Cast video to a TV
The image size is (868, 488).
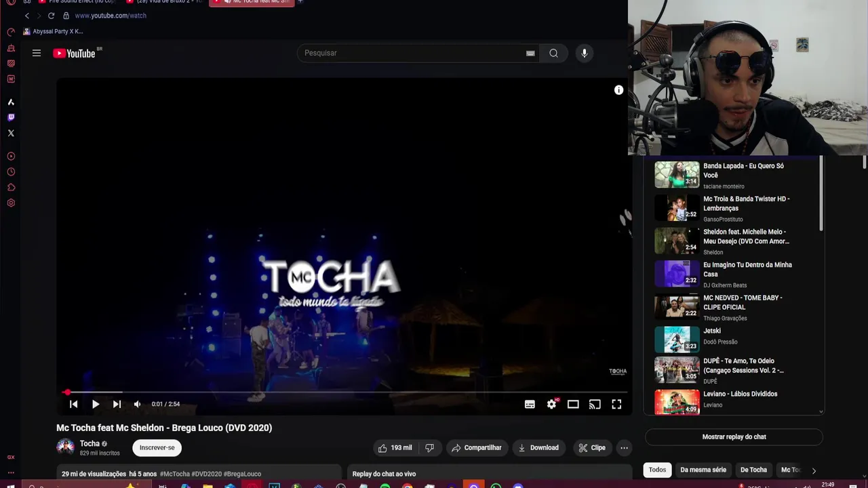[x=595, y=404]
